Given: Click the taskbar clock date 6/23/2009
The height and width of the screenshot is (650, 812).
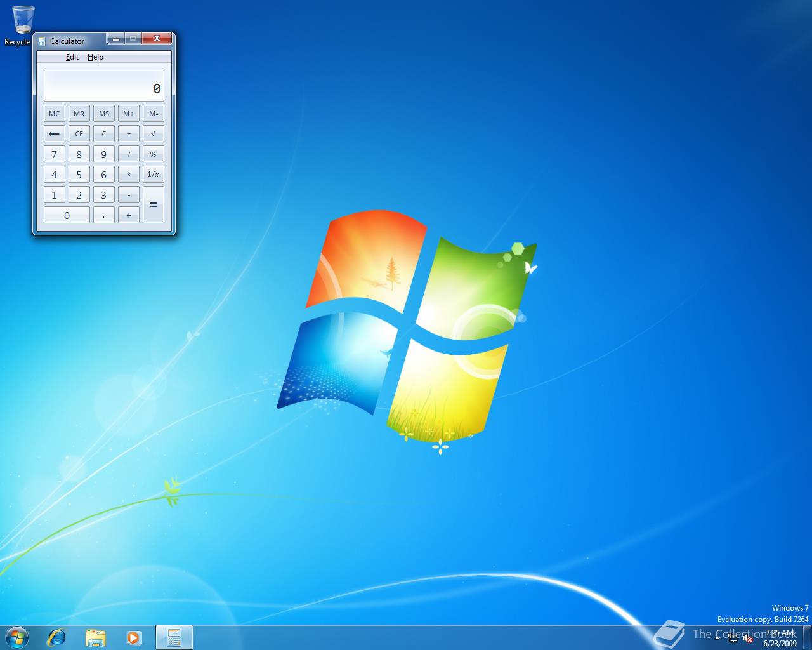Looking at the screenshot, I should coord(780,643).
